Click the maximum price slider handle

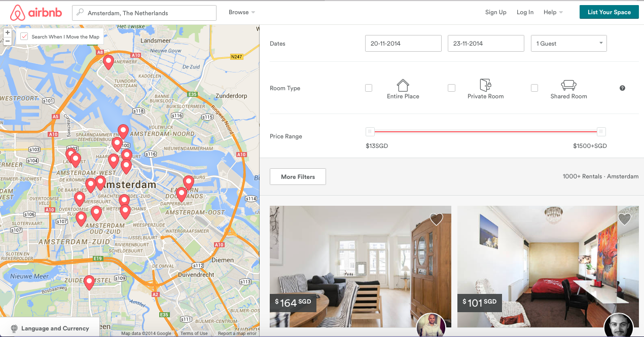(601, 132)
